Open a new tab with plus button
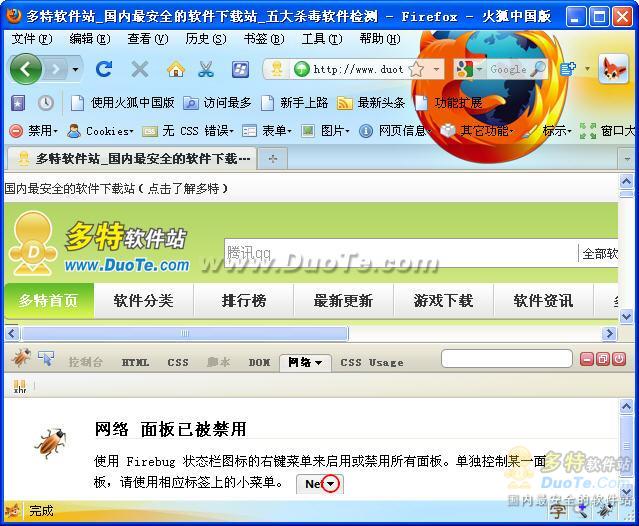This screenshot has height=526, width=639. click(x=273, y=159)
